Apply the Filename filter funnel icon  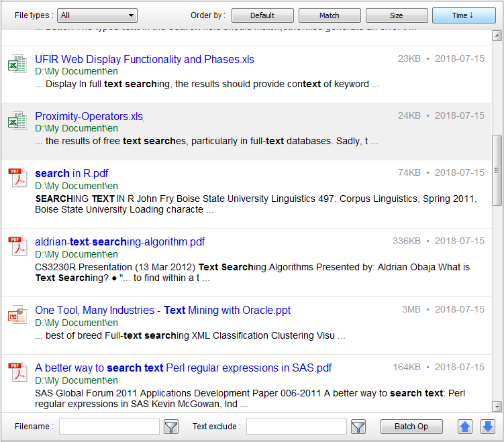click(x=171, y=427)
